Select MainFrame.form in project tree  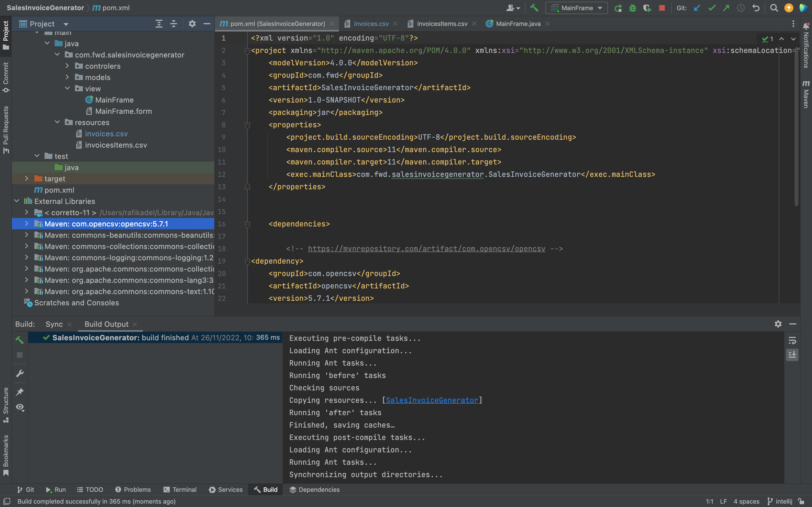(123, 111)
